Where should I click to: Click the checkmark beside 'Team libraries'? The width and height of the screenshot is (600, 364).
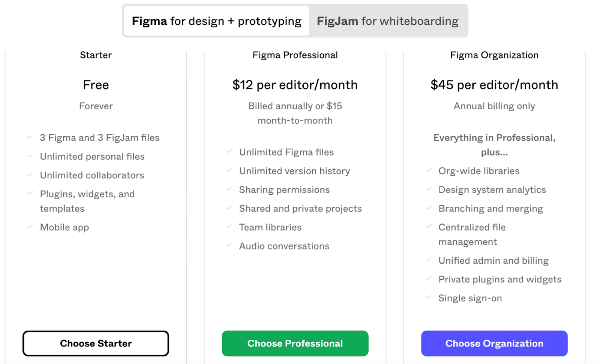(x=229, y=226)
